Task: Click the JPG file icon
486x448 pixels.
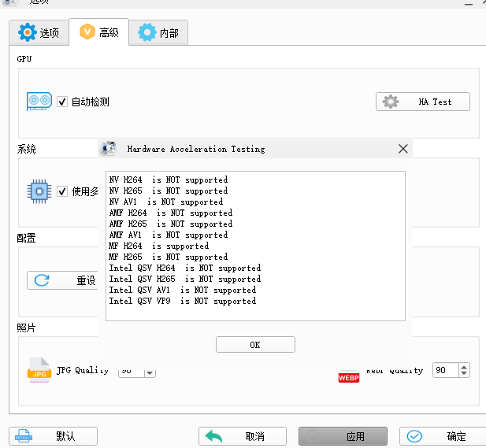Action: [x=39, y=370]
